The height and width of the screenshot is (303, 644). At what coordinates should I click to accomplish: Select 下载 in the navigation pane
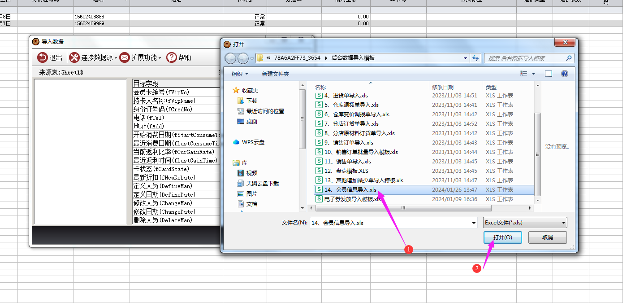(x=247, y=101)
